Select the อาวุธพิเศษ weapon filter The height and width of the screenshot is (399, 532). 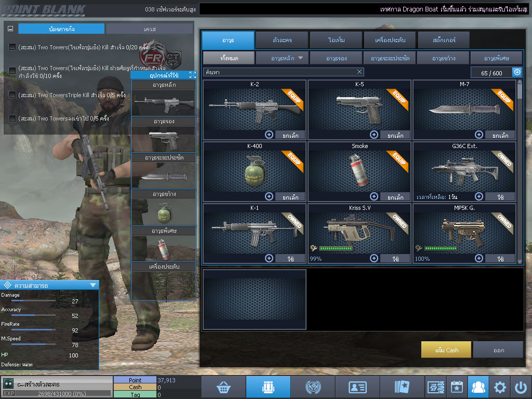click(496, 58)
